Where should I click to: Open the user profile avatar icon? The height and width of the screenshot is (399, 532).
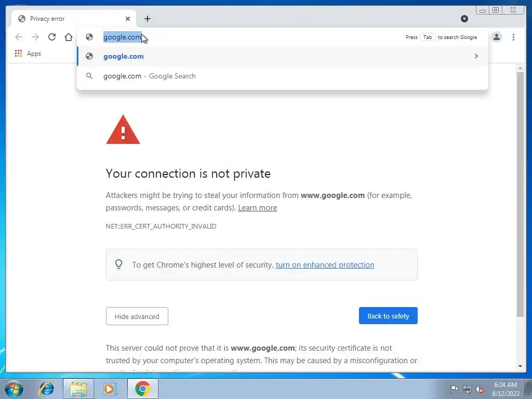click(496, 37)
